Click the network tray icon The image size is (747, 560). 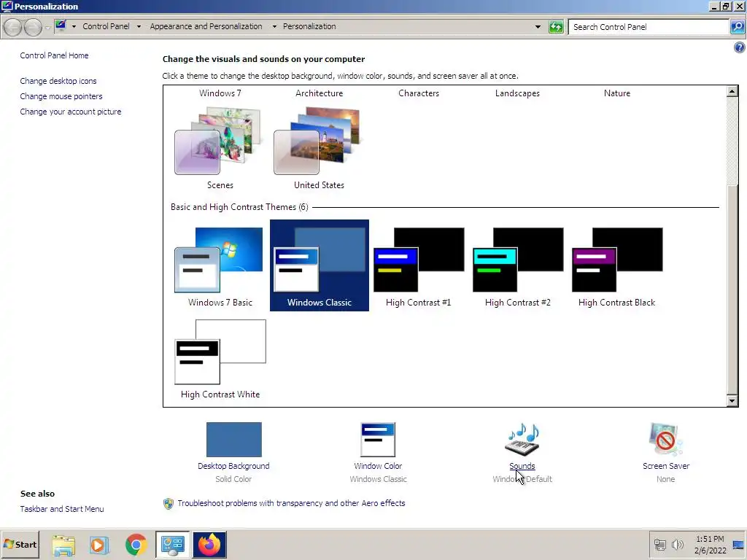coord(659,544)
